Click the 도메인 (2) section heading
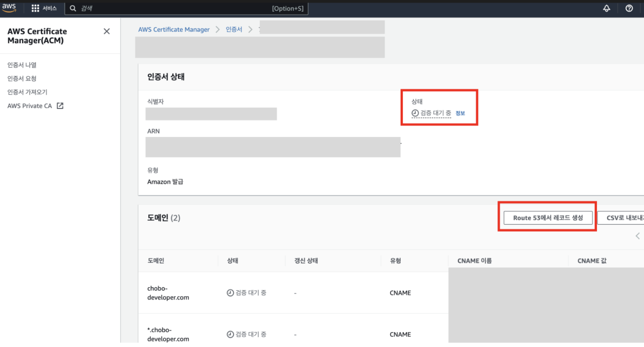Viewport: 644px width, 347px height. coord(164,218)
